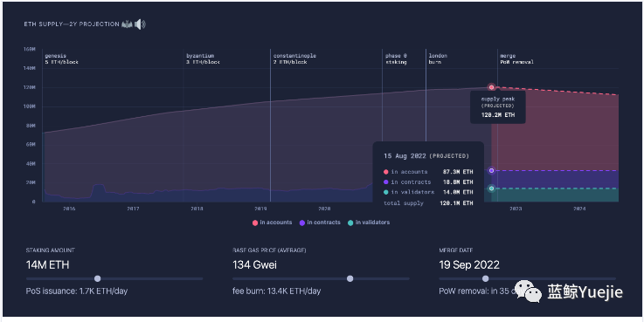Click the 2023 x-axis label
This screenshot has width=644, height=322.
[516, 209]
